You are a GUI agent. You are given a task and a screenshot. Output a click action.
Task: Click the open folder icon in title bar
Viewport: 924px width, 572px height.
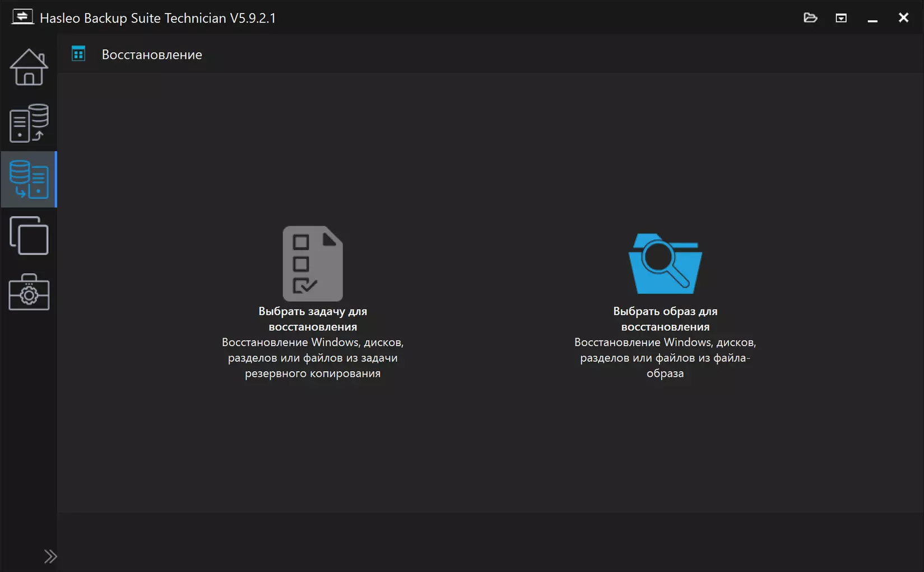coord(810,18)
